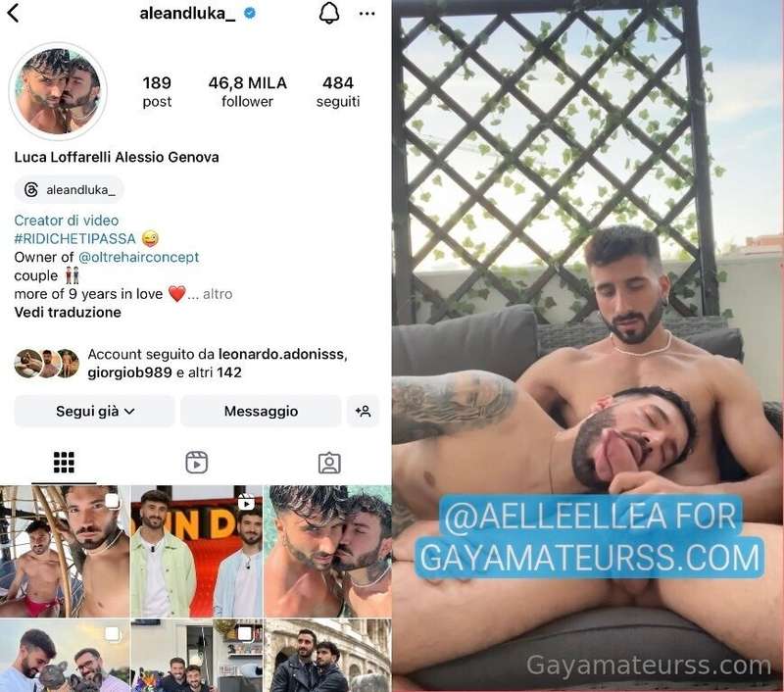The height and width of the screenshot is (692, 784).
Task: Go back using the top-left arrow
Action: coord(14,13)
